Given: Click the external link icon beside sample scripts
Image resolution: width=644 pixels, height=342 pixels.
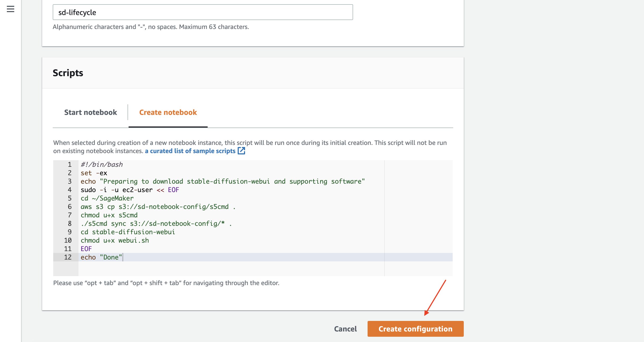Looking at the screenshot, I should [x=241, y=151].
